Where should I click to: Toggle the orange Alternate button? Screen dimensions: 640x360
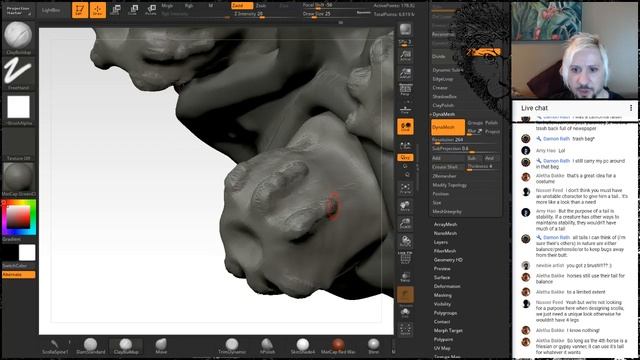pos(18,275)
